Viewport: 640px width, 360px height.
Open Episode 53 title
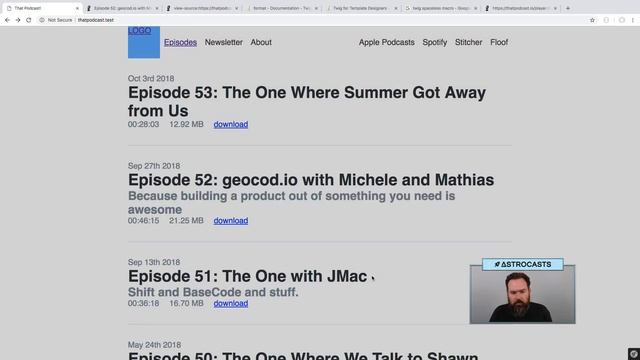307,102
